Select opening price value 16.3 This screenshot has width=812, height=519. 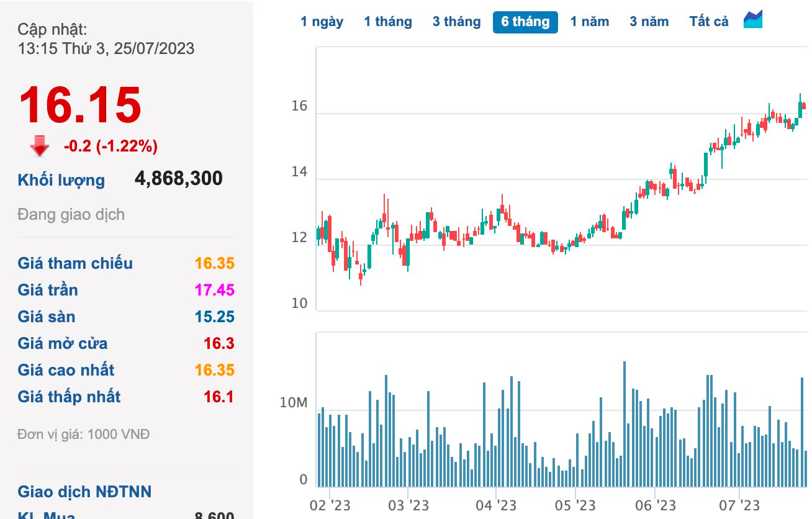[219, 343]
